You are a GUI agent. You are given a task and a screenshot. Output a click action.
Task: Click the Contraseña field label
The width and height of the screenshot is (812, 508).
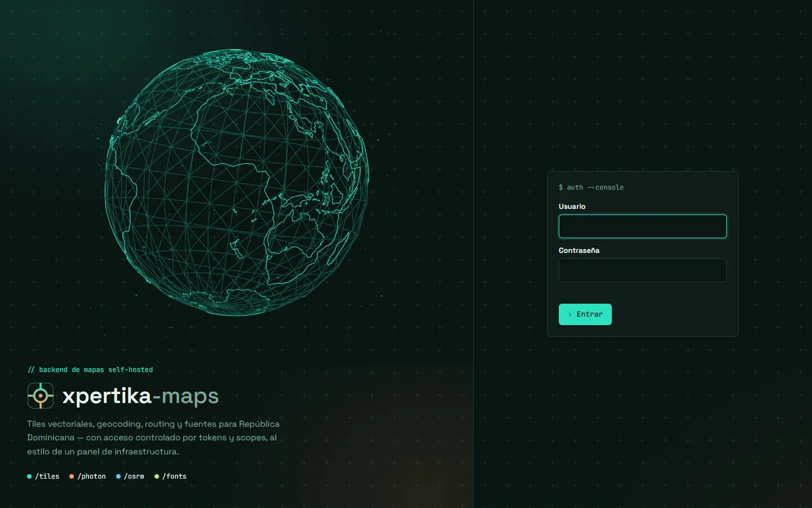click(x=579, y=251)
